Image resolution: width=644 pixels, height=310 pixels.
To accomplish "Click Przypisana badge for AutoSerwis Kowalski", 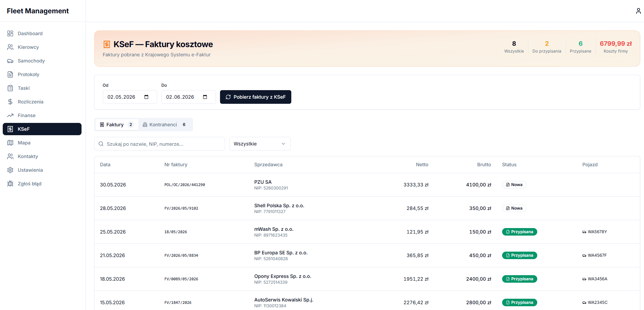I will pos(519,302).
